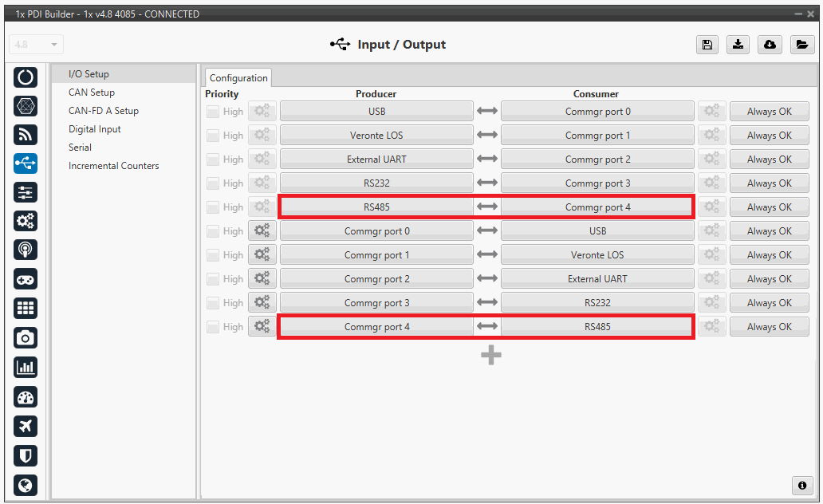Open the globe sidebar section
Screen dimensions: 823x504
(26, 485)
